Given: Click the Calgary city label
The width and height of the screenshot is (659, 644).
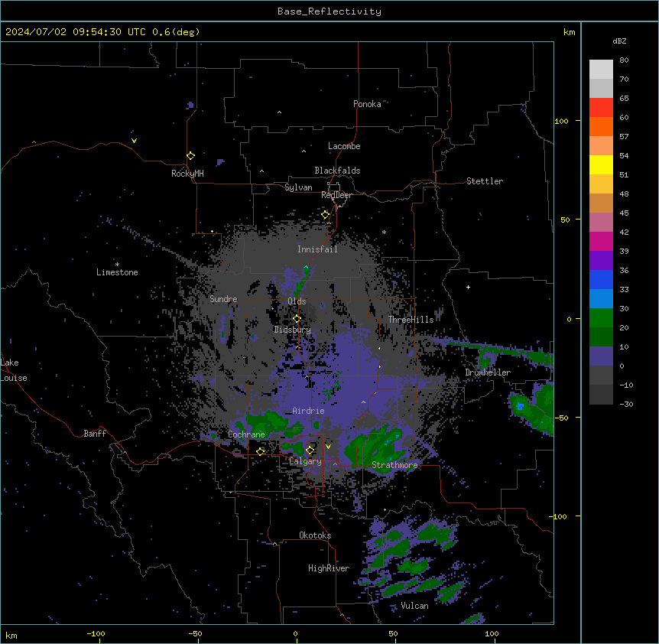Looking at the screenshot, I should tap(306, 461).
